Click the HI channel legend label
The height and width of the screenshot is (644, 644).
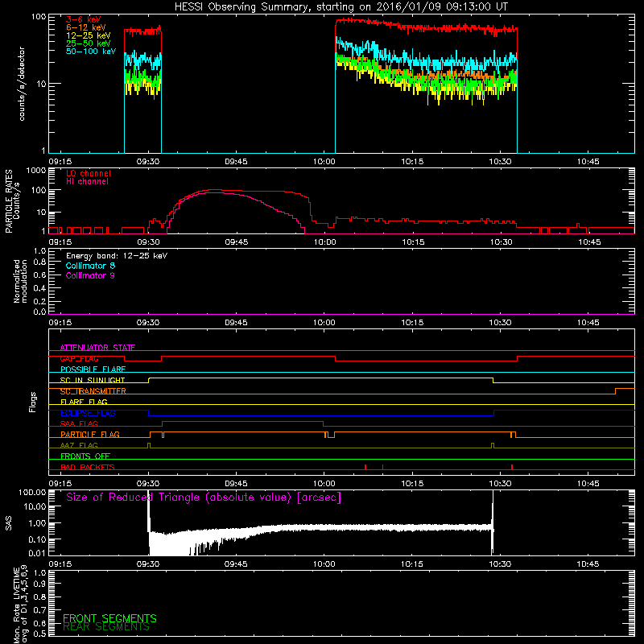click(x=87, y=182)
